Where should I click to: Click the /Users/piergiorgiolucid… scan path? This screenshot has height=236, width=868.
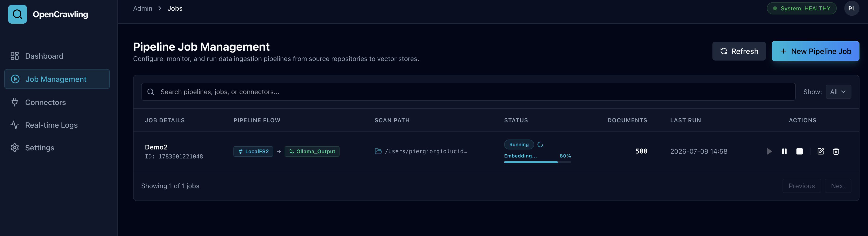click(426, 152)
